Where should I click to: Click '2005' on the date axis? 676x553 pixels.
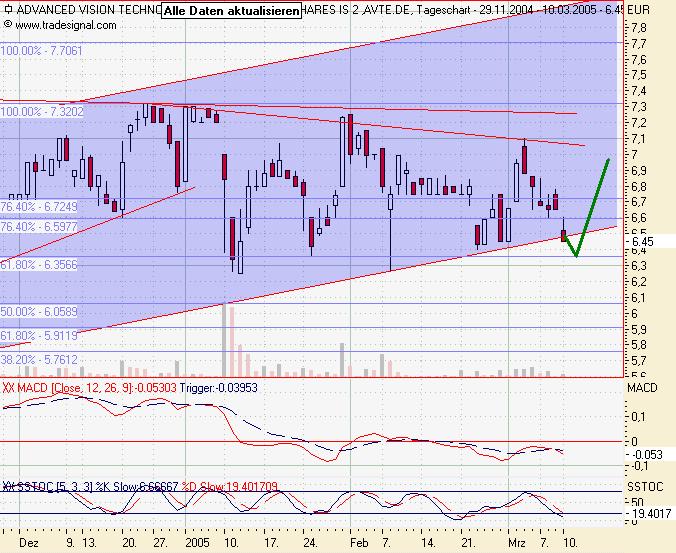[x=197, y=543]
